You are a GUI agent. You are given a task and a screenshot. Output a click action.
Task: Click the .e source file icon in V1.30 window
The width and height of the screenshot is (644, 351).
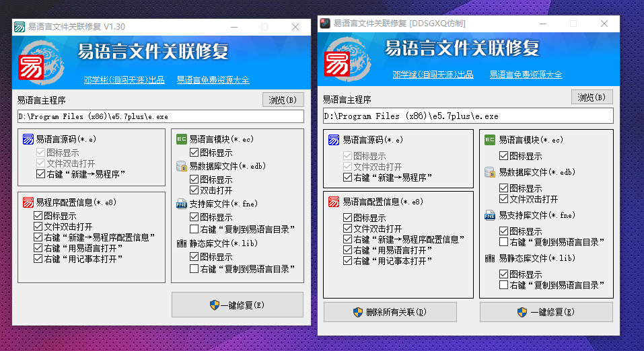tap(28, 139)
